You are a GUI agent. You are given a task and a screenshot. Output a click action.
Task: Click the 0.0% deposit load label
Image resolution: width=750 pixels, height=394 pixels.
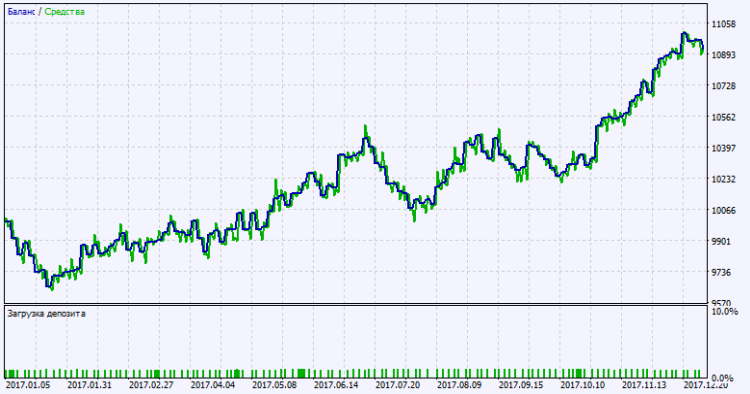723,379
